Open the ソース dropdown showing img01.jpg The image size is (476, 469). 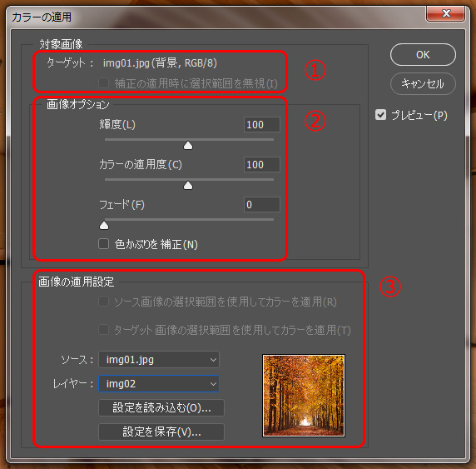pos(159,360)
